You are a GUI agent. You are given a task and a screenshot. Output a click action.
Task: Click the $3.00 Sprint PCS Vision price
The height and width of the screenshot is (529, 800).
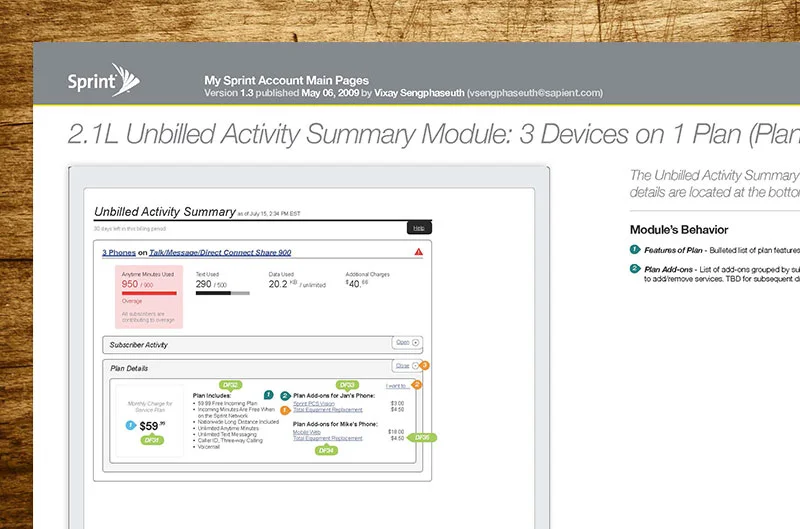pyautogui.click(x=397, y=404)
